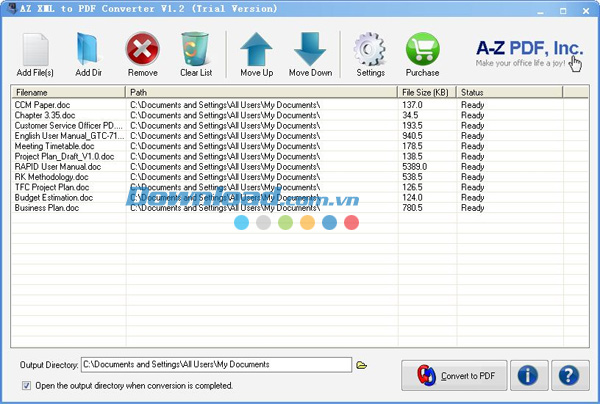Sort by the Filename column header
Screen dimensions: 600x404
click(x=68, y=92)
